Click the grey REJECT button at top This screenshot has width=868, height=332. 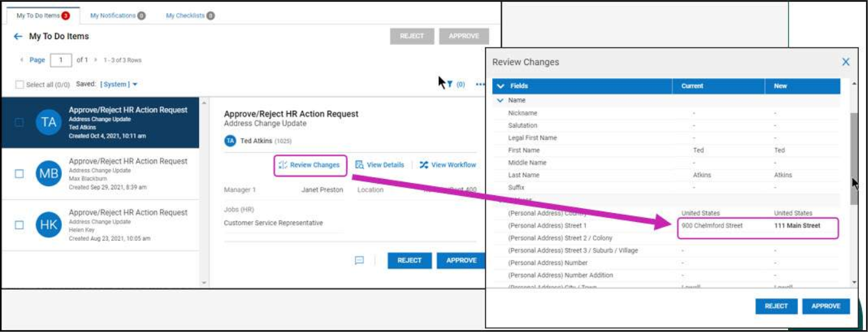[x=412, y=36]
